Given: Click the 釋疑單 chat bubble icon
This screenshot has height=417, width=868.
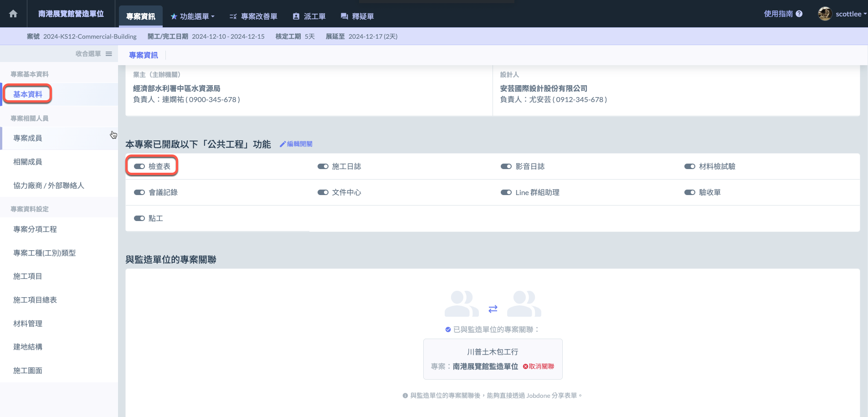Looking at the screenshot, I should coord(344,16).
